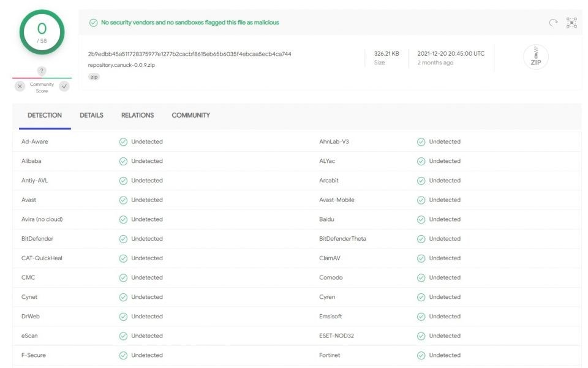Click the check icon in CAT-QuickHeal row

(123, 258)
